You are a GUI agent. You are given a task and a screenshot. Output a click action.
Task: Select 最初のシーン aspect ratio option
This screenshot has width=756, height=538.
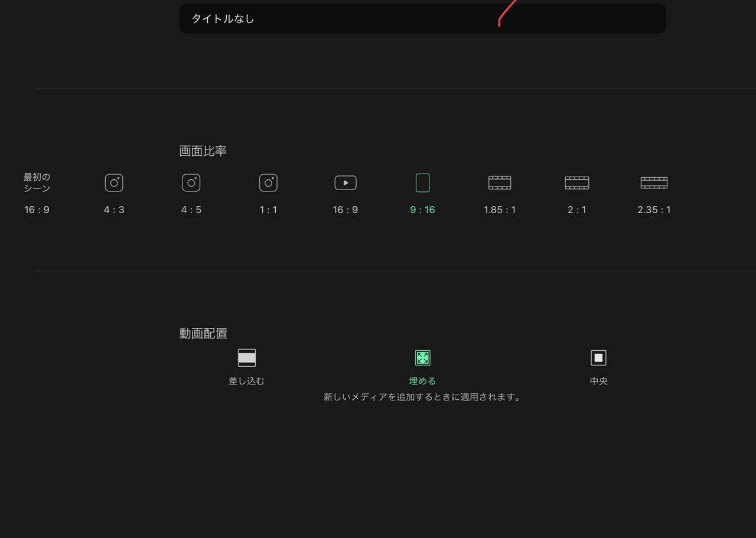pos(37,193)
